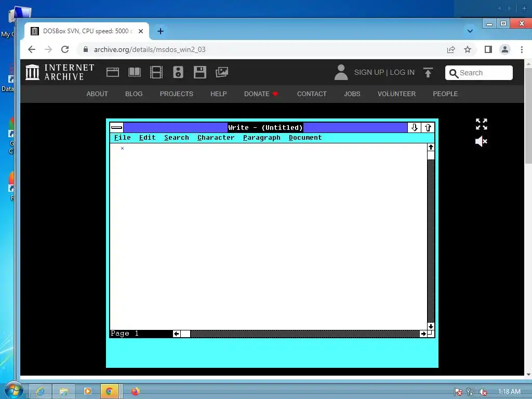Click the volume tray icon
Viewport: 532px width, 399px height.
click(x=483, y=392)
